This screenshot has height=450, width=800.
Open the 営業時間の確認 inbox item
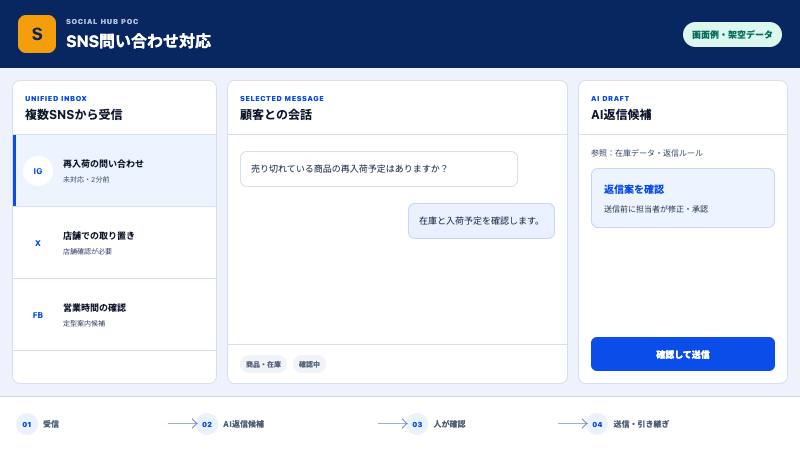click(x=115, y=315)
